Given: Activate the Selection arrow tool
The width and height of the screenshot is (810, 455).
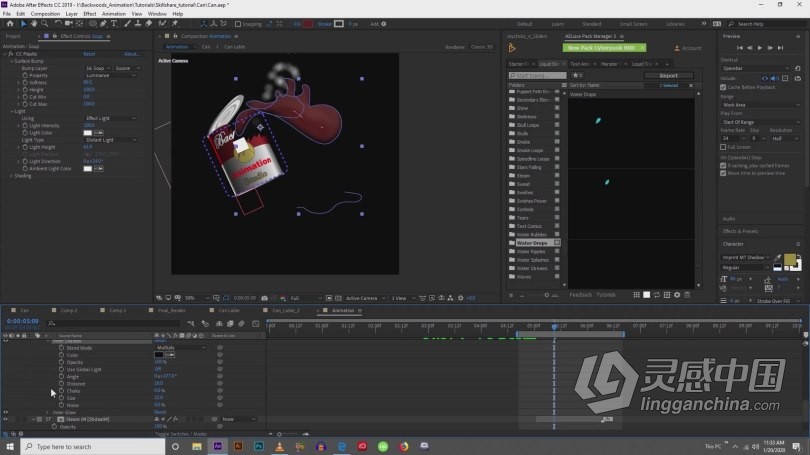Looking at the screenshot, I should tap(23, 24).
